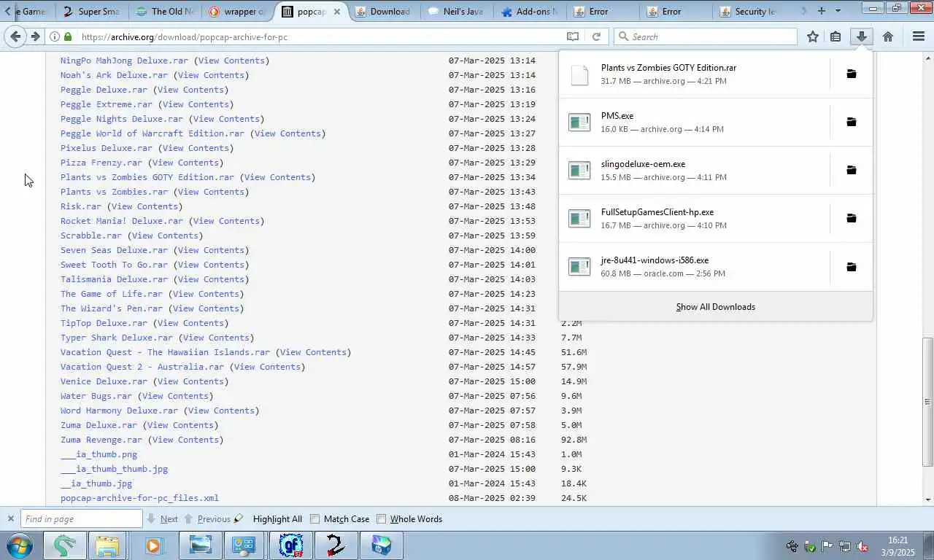Focus the browser Search box
Screen dimensions: 934x560
(x=706, y=36)
